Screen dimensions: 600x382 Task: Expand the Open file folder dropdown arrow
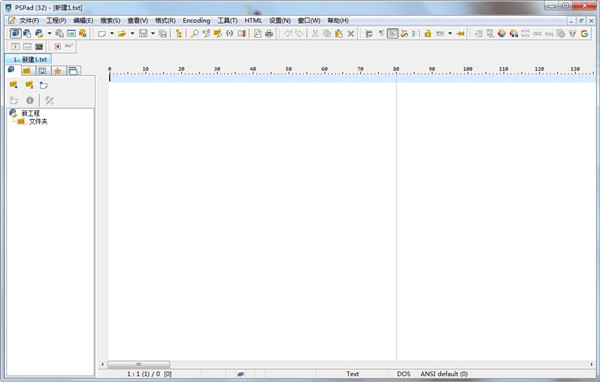132,34
